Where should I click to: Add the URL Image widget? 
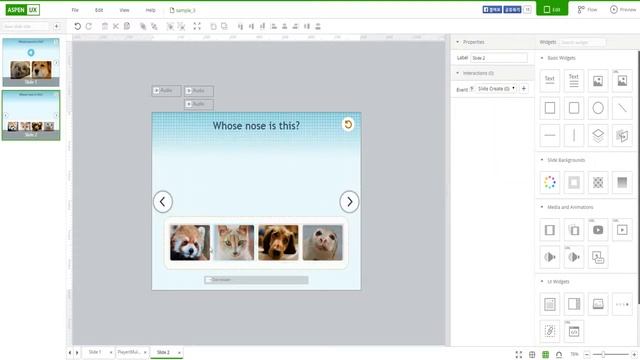coord(622,80)
